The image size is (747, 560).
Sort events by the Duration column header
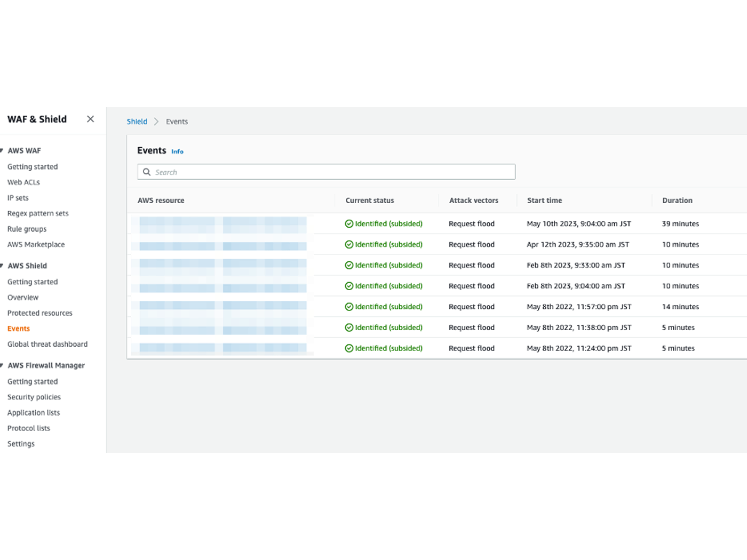[677, 200]
